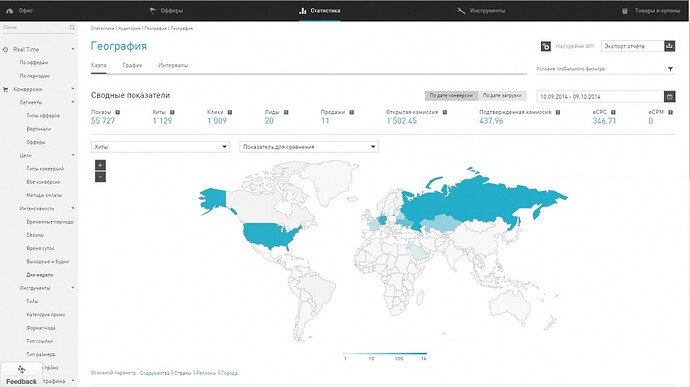Click info icon next to Показы
690x387 pixels.
(x=117, y=112)
